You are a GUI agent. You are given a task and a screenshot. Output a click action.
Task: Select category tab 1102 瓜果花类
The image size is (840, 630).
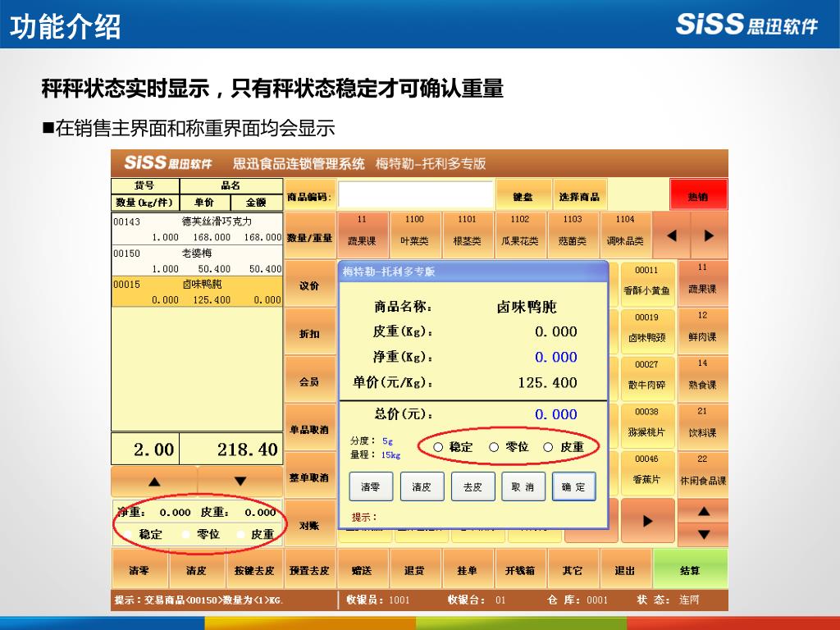(x=519, y=235)
